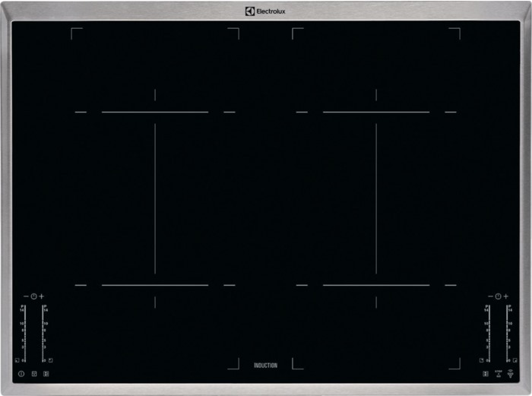Image resolution: width=532 pixels, height=396 pixels.
Task: Tap the right timer clock icon
Action: [498, 296]
